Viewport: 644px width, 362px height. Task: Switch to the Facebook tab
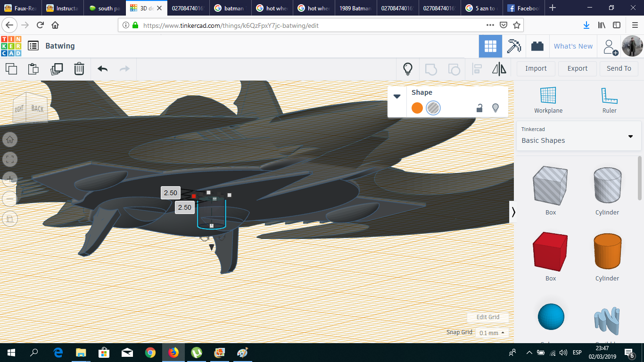click(524, 8)
